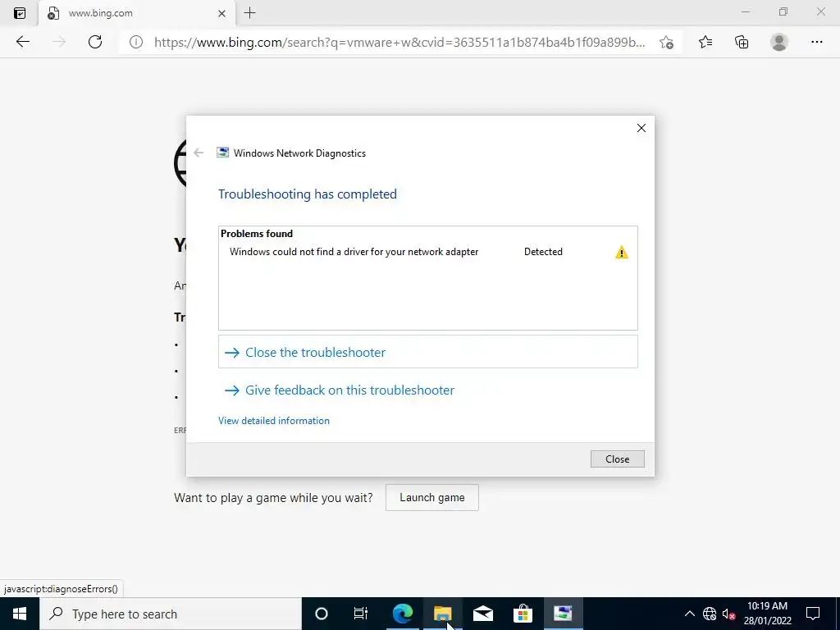Image resolution: width=840 pixels, height=630 pixels.
Task: Click the dialog back arrow
Action: pyautogui.click(x=199, y=153)
